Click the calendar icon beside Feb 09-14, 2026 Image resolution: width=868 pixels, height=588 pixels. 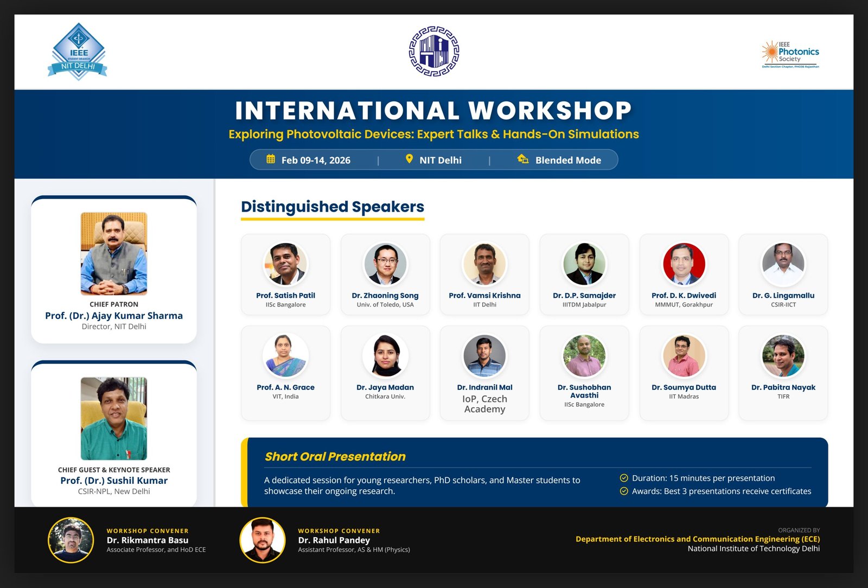[x=271, y=159]
